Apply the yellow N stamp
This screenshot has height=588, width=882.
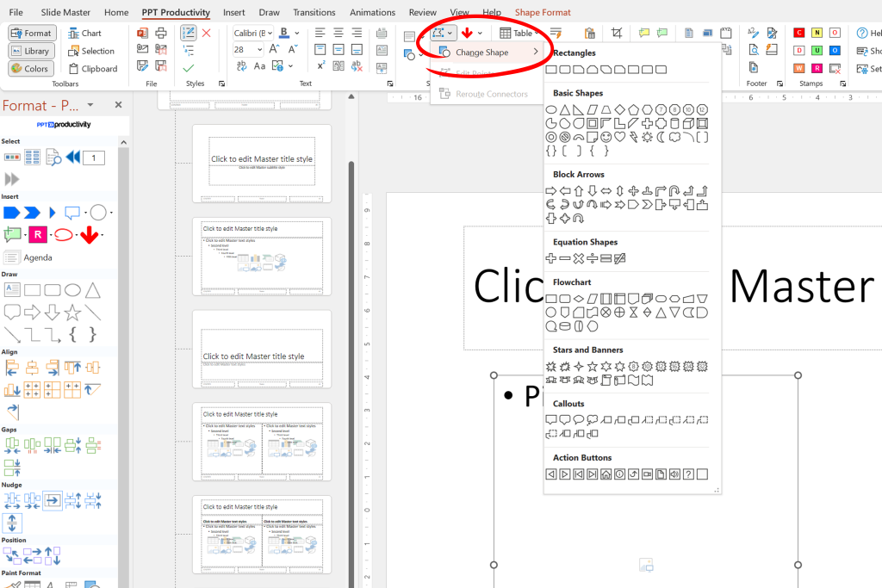click(817, 33)
